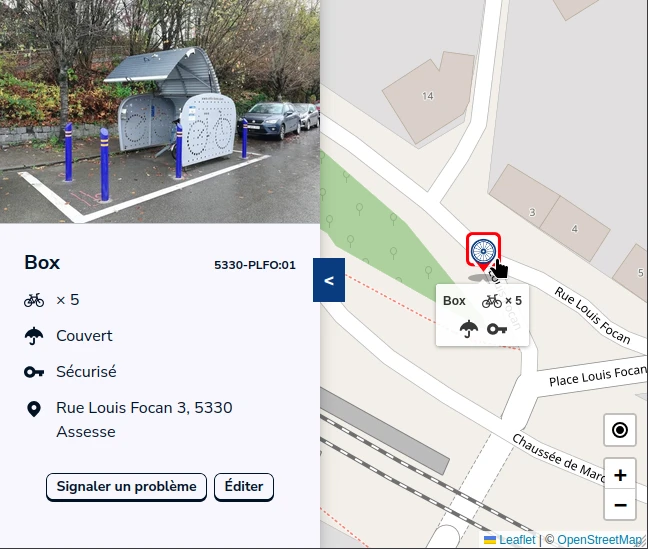Click the bicycle wheel map marker
Viewport: 648px width, 549px height.
(483, 251)
